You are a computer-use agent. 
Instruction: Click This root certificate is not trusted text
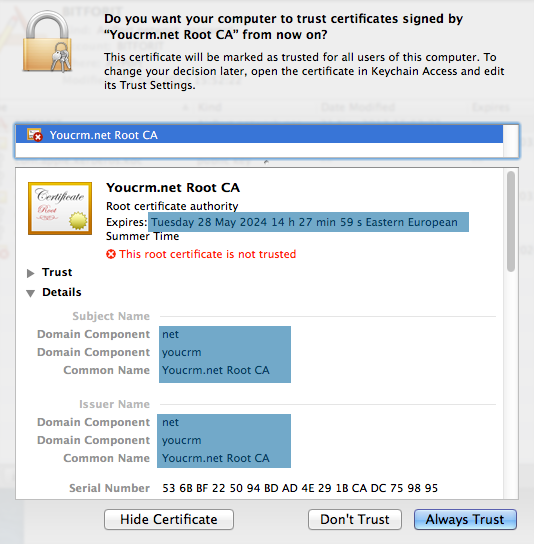click(207, 254)
